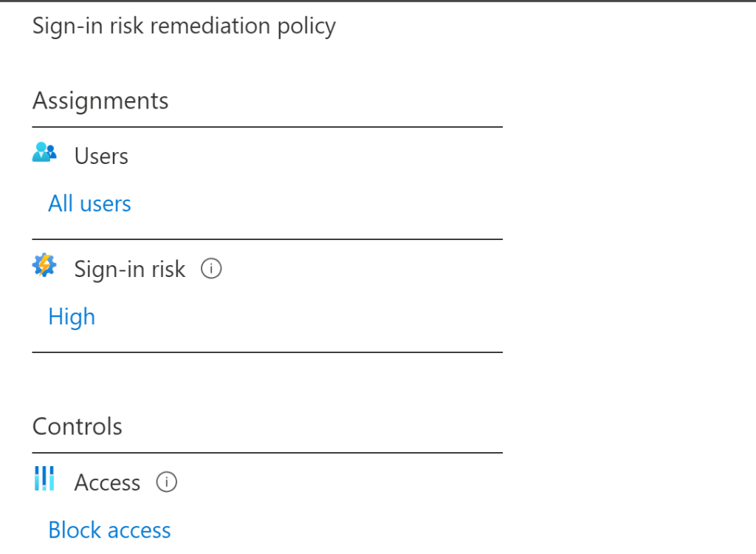Click the Sign-in risk lightning gear icon
This screenshot has width=756, height=554.
click(x=45, y=266)
